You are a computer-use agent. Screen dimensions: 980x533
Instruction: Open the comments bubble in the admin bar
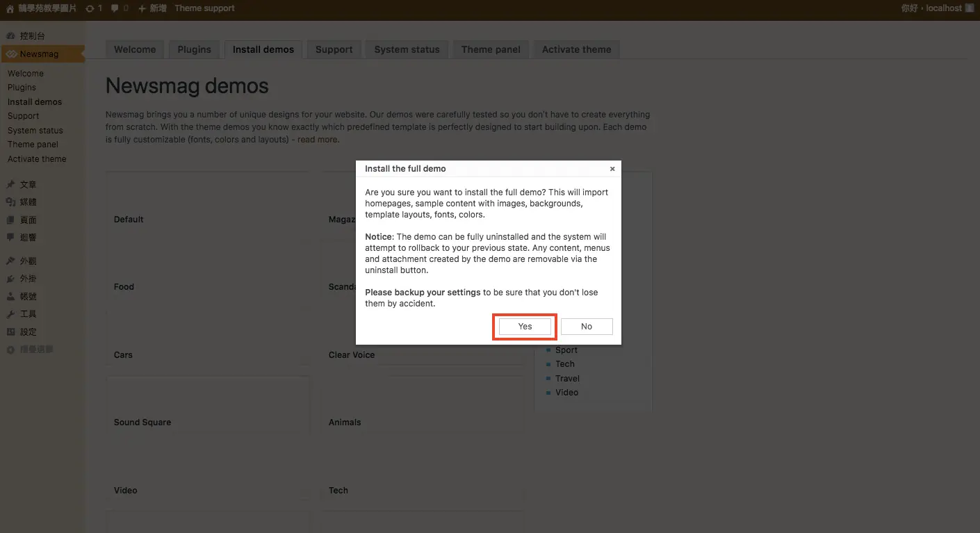click(115, 8)
